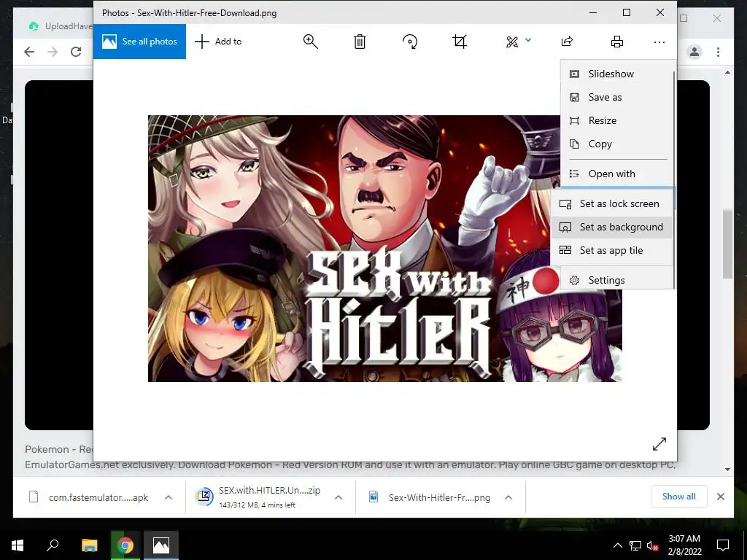Image resolution: width=747 pixels, height=560 pixels.
Task: Select the Resize menu entry
Action: pos(617,120)
